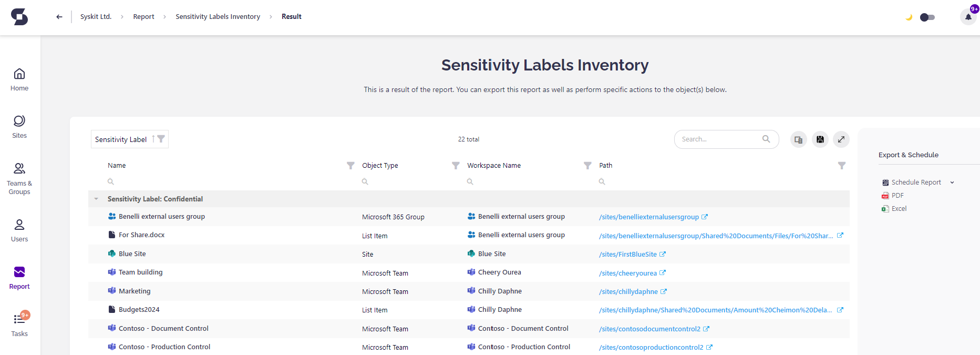Click the Path column search field

722,181
